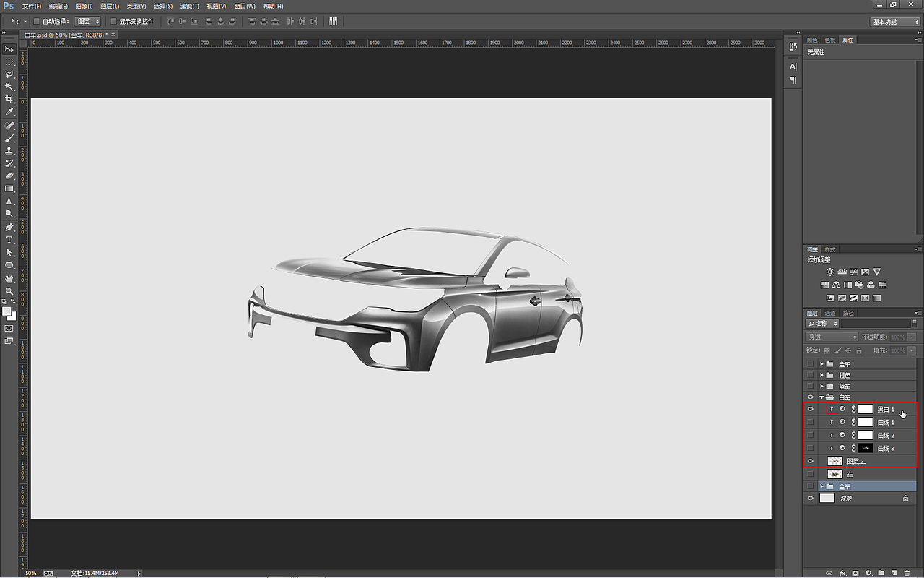
Task: Show the 曲线 1 layer
Action: (x=810, y=422)
